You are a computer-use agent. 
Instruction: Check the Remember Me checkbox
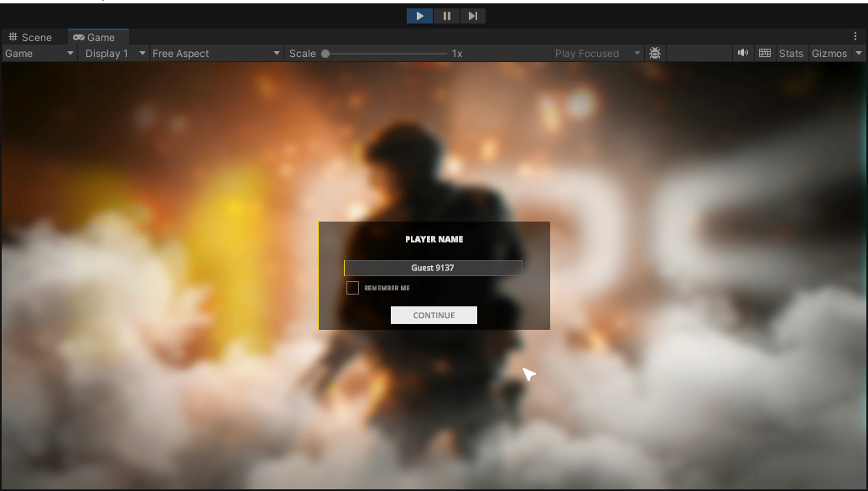click(352, 288)
